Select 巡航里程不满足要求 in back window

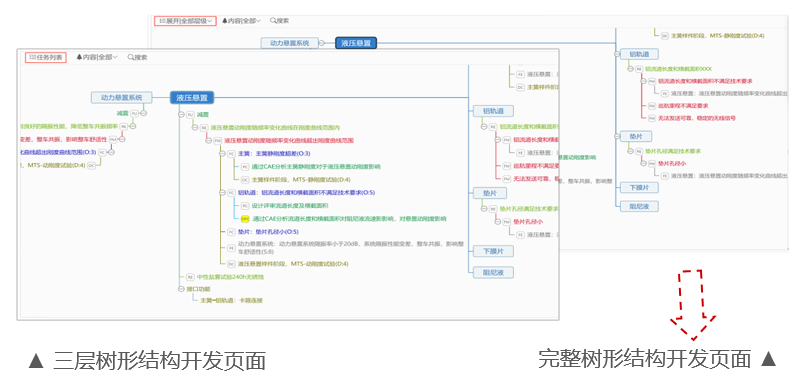point(683,106)
